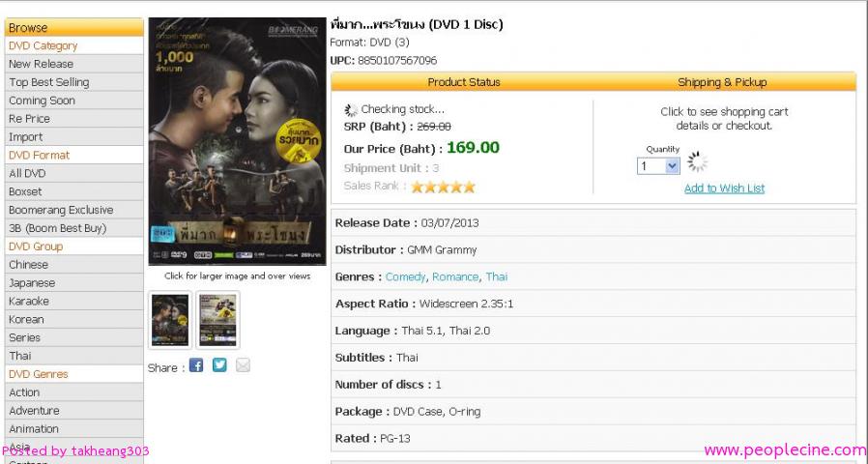The image size is (868, 464).
Task: Open the Romance genre link
Action: tap(455, 276)
